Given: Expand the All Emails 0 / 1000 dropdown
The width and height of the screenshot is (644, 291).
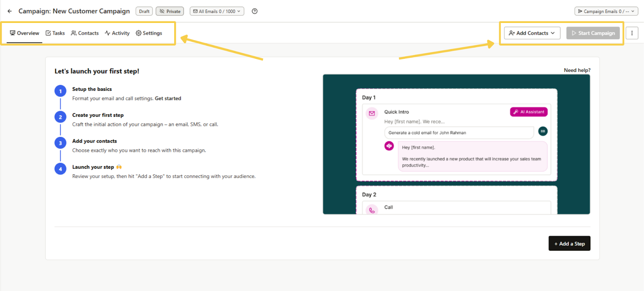Looking at the screenshot, I should coord(217,11).
